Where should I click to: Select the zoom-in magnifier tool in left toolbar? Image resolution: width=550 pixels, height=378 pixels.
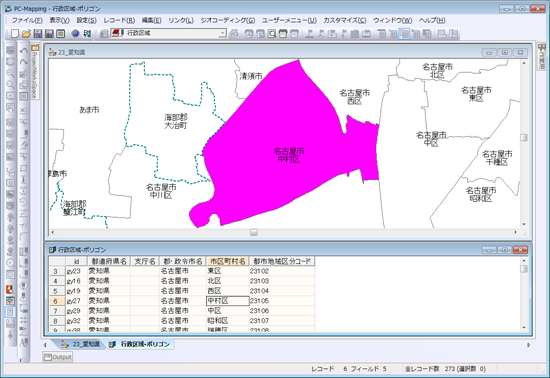(11, 73)
